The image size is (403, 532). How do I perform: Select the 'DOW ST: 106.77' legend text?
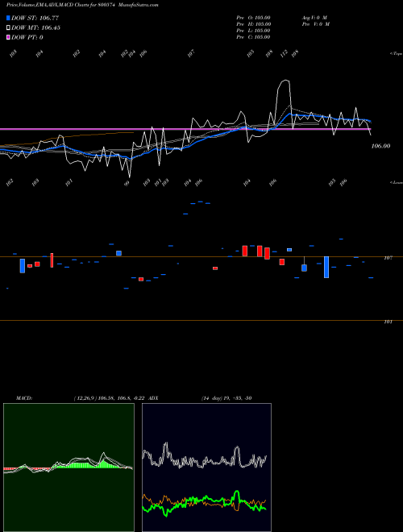[35, 18]
